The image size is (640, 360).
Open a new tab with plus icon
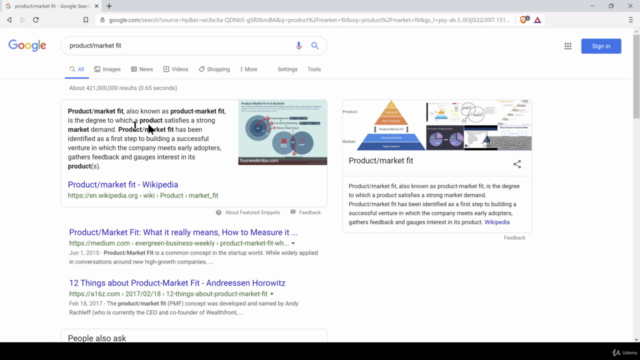[109, 6]
